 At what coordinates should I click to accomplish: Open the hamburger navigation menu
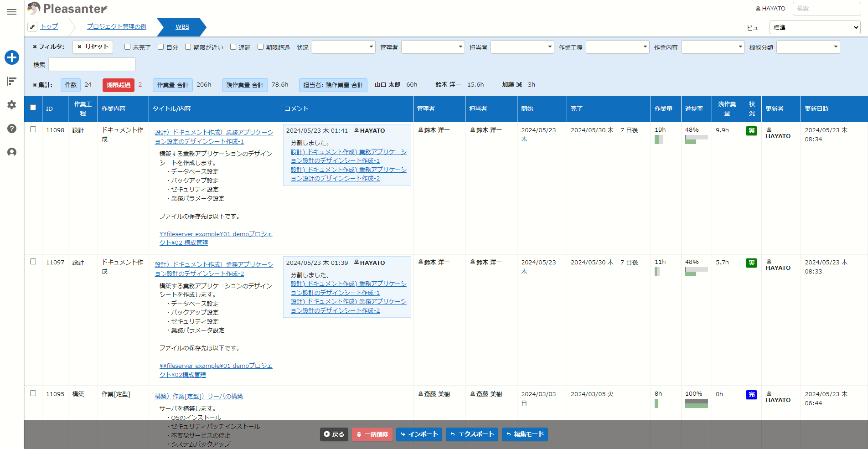12,12
